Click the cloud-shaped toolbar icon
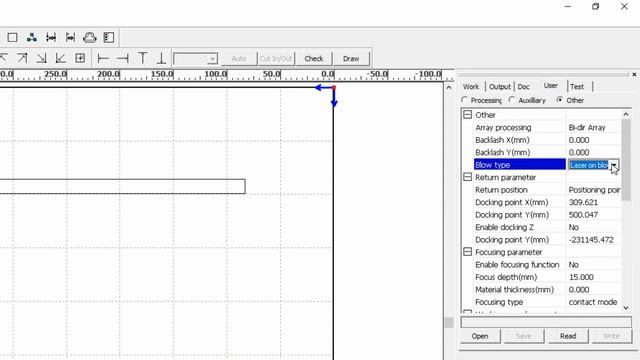This screenshot has height=360, width=640. click(x=89, y=38)
